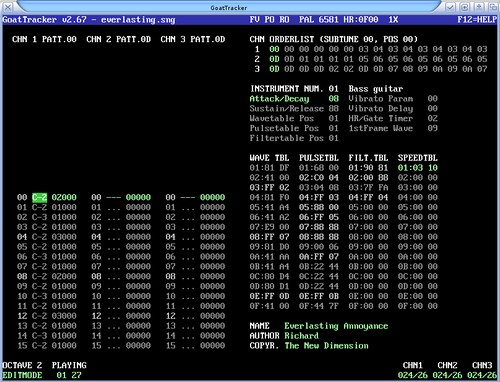Click the Wavetable Pos parameter
Screen dimensions: 500x382
(x=282, y=118)
